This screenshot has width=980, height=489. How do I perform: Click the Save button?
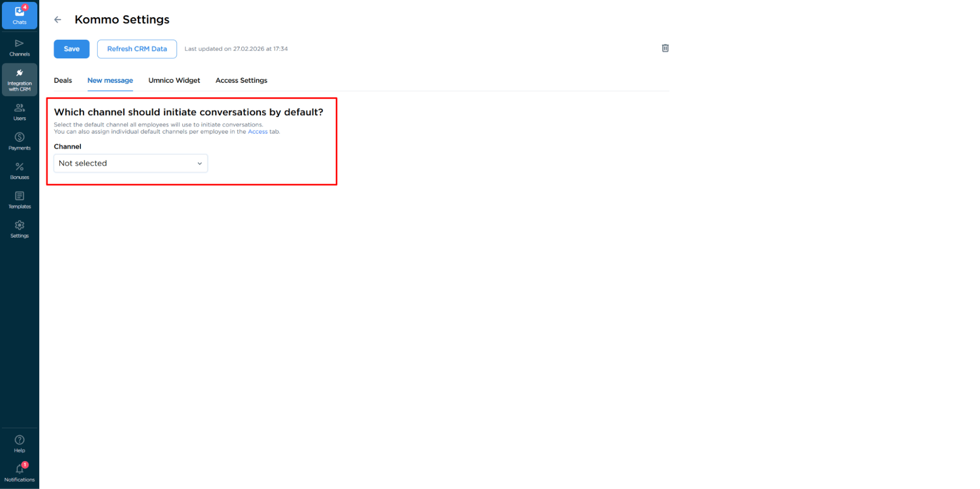tap(72, 49)
